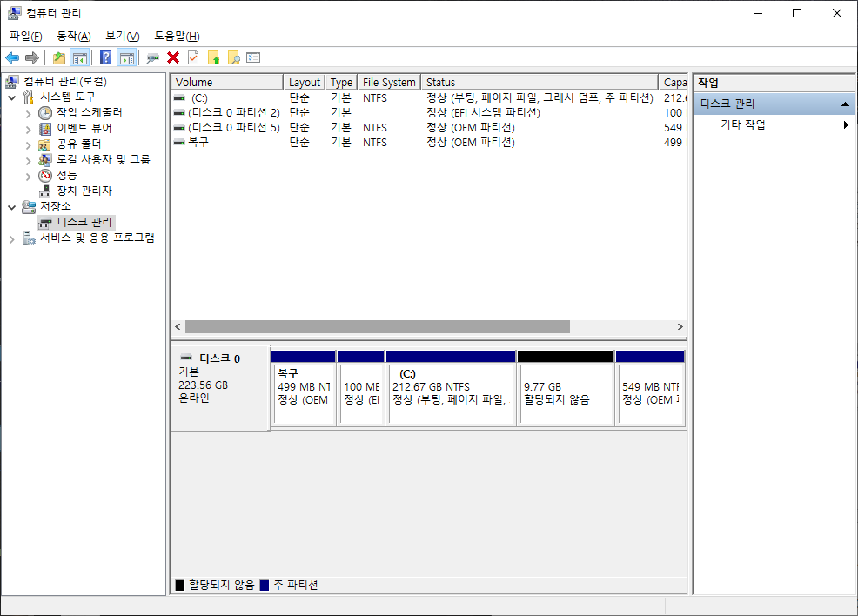This screenshot has height=616, width=858.
Task: Open the 보기(V) menu
Action: 123,36
